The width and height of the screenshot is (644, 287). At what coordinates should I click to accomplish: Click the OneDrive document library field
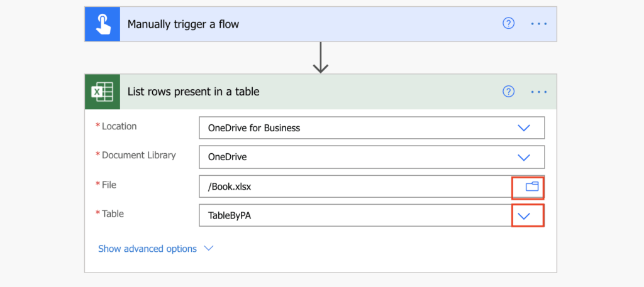355,157
